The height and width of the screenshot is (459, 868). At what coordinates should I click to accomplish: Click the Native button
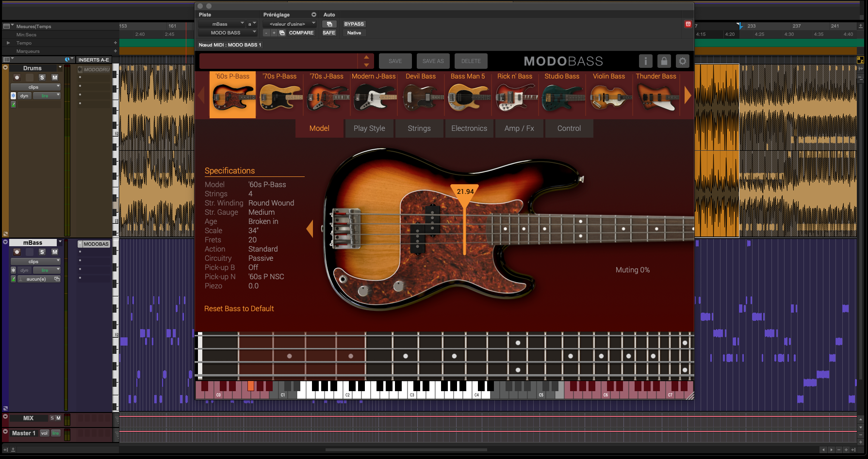pyautogui.click(x=354, y=33)
